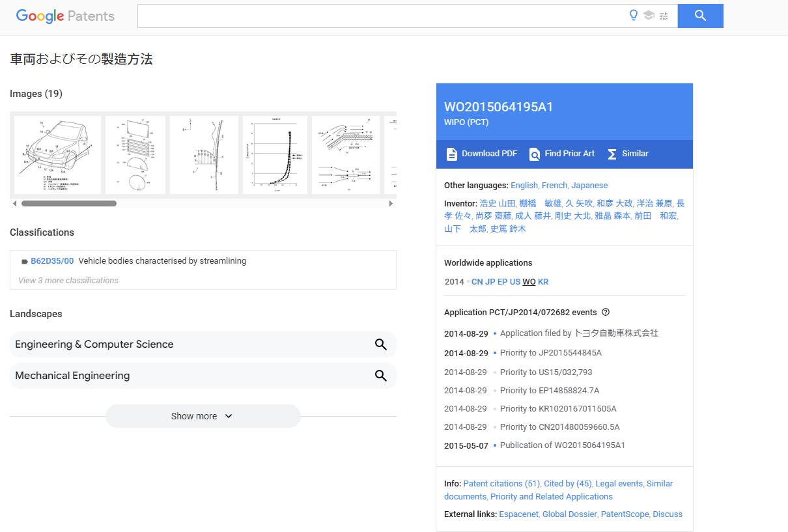This screenshot has width=788, height=532.
Task: Click Application filed by トヨタ自動車株式会社 event
Action: tap(579, 333)
